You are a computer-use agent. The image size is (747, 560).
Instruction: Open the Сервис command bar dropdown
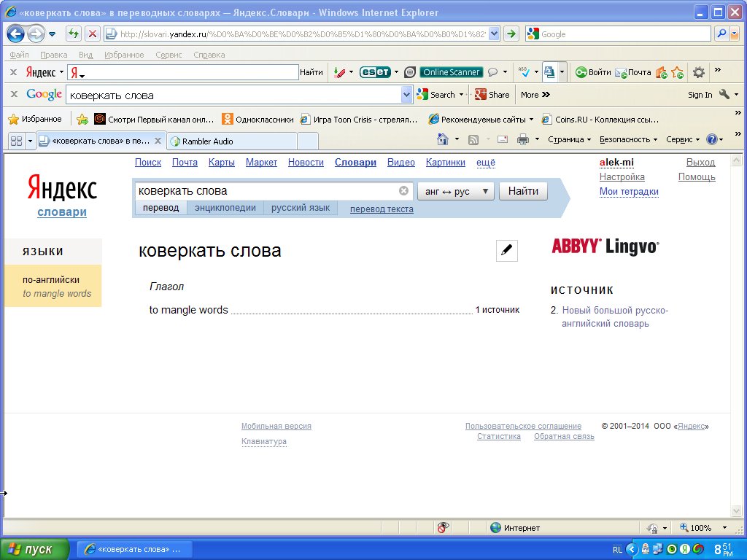pyautogui.click(x=683, y=139)
